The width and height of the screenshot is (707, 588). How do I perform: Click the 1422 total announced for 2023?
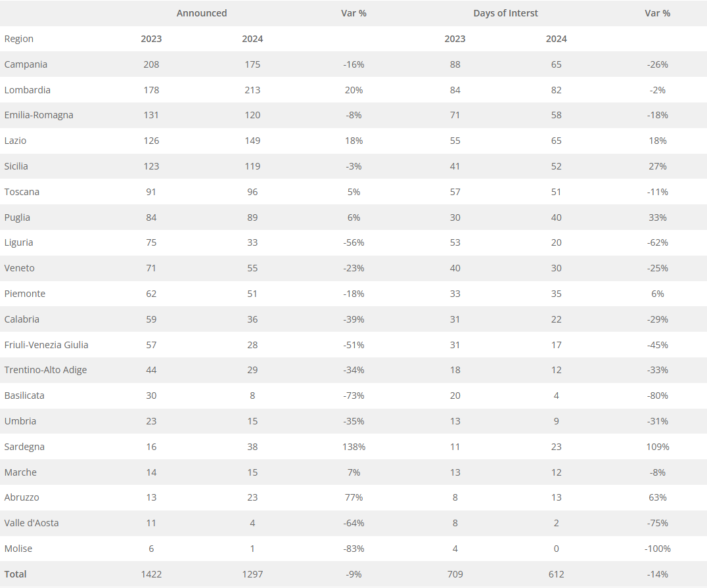(x=151, y=574)
